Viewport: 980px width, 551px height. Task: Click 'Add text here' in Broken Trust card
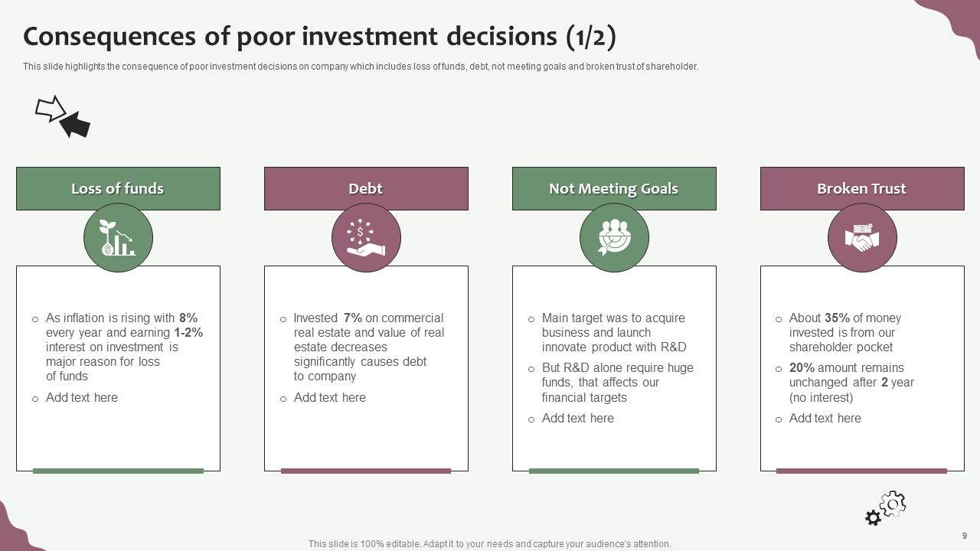(825, 418)
